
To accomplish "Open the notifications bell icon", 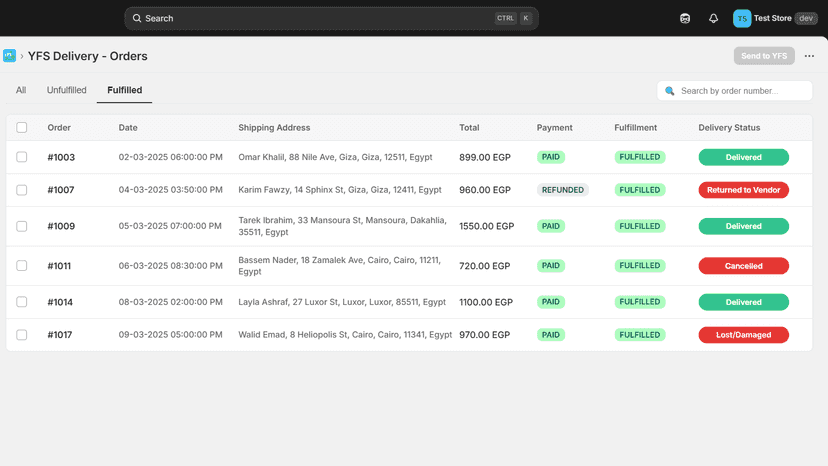I will pyautogui.click(x=713, y=18).
